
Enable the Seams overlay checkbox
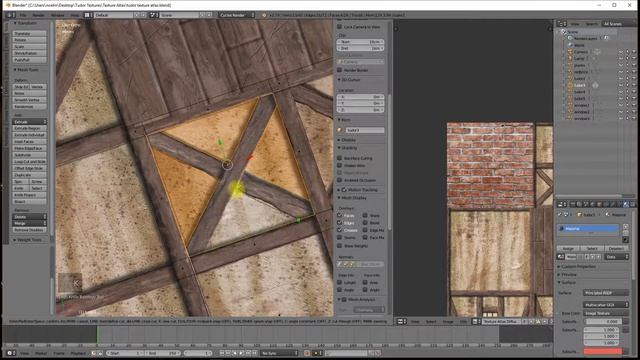[339, 238]
